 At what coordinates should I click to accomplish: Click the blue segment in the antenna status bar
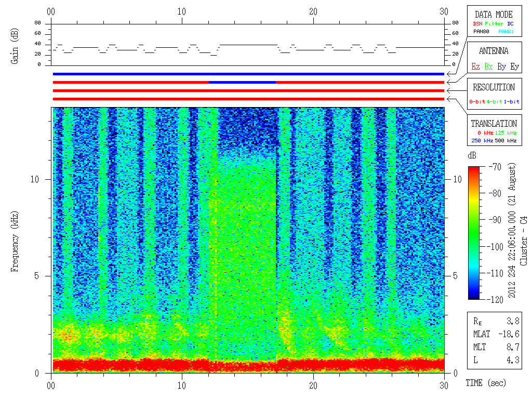point(242,82)
